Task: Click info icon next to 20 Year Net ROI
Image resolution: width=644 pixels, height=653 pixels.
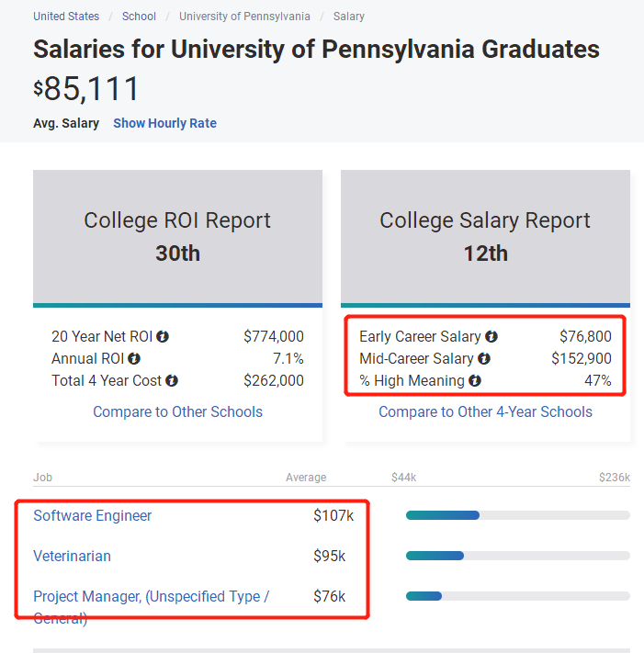Action: 162,337
